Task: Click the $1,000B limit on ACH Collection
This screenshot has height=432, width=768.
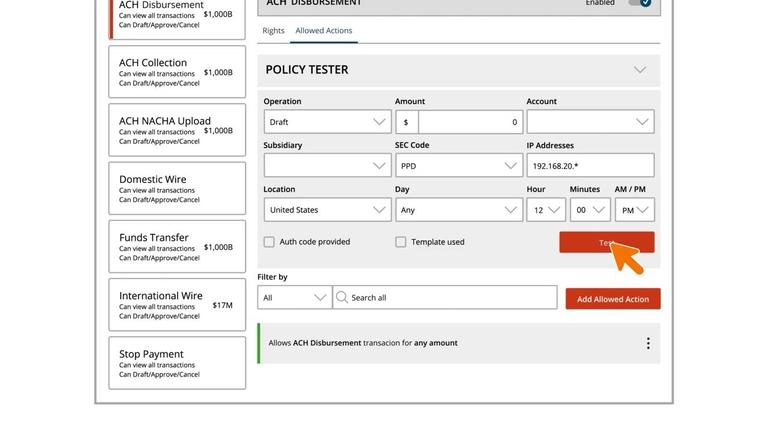Action: pos(218,72)
